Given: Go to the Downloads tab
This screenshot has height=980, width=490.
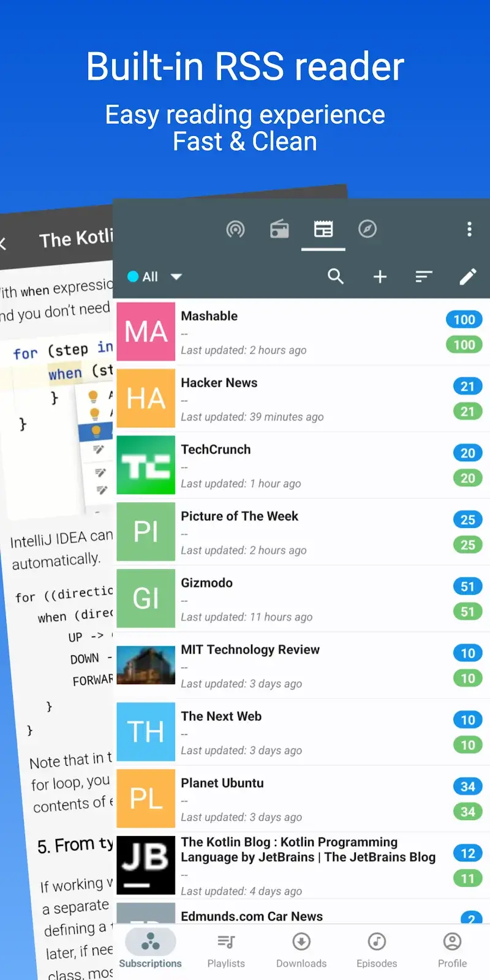Looking at the screenshot, I should [301, 950].
